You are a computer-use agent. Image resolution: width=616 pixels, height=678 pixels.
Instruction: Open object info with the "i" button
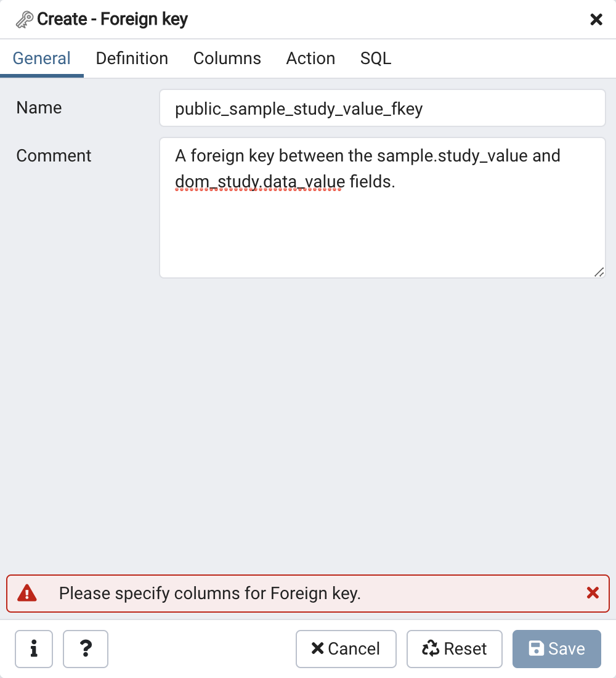pos(34,648)
